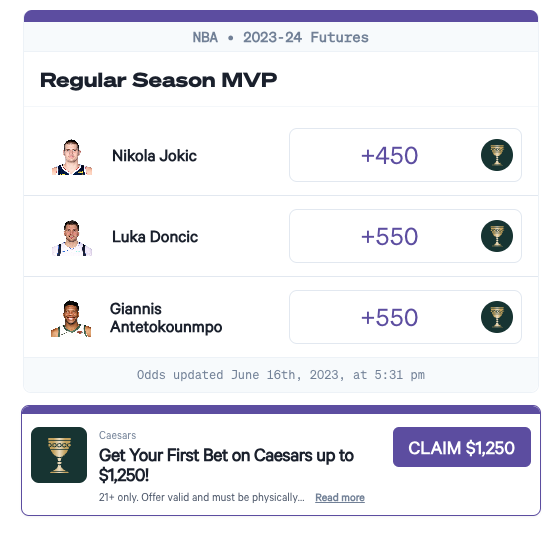
Task: Click the Caesars promo headline text
Action: coord(226,465)
